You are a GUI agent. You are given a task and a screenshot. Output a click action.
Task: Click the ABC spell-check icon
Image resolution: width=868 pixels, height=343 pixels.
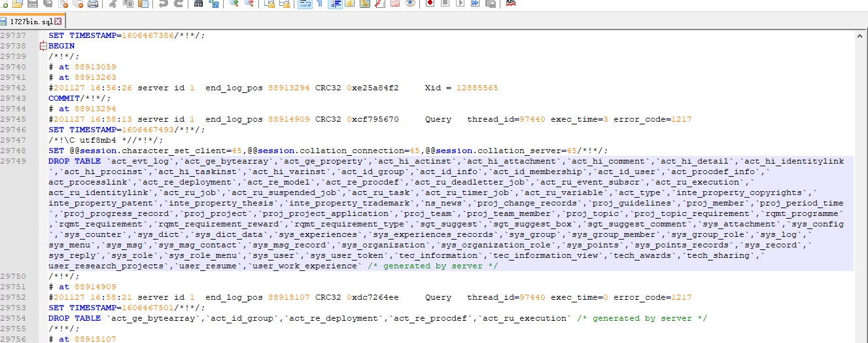(x=512, y=3)
